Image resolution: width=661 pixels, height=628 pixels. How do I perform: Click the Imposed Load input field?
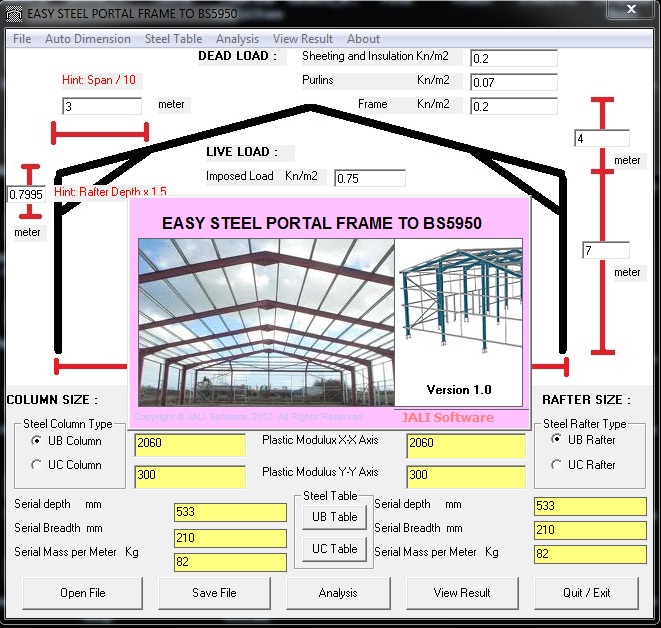pyautogui.click(x=369, y=178)
